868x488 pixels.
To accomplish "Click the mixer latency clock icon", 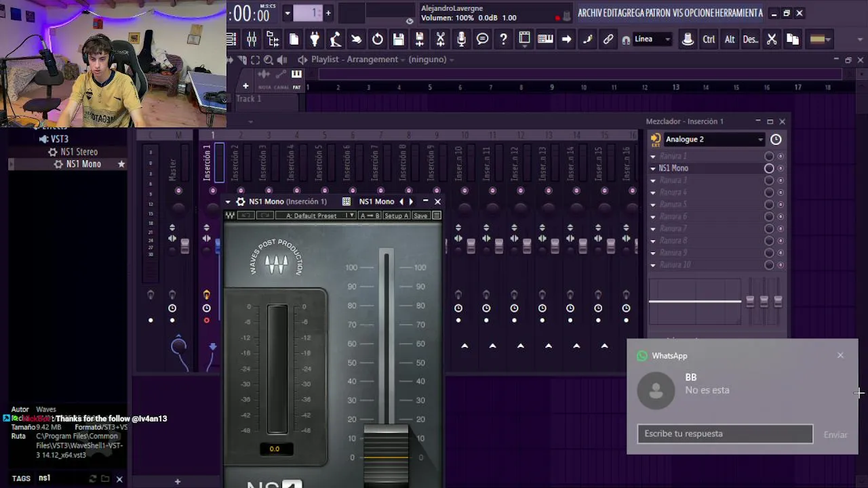I will tap(776, 140).
